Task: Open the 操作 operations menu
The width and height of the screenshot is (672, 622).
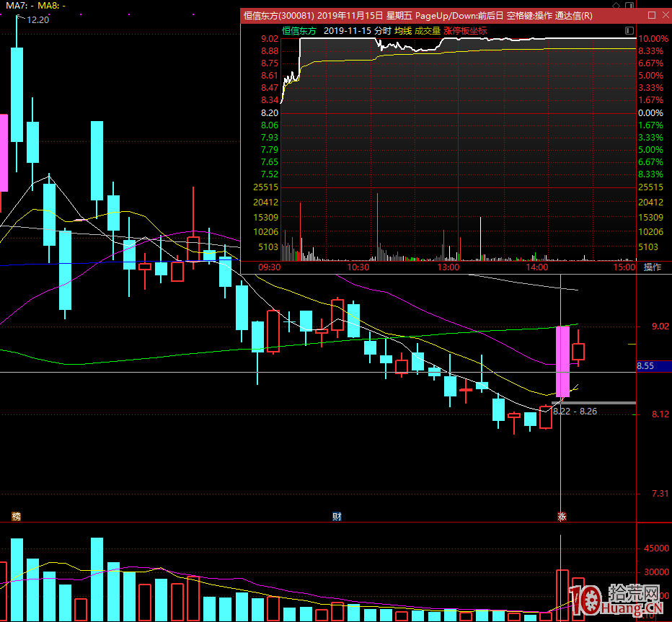Action: (x=652, y=267)
